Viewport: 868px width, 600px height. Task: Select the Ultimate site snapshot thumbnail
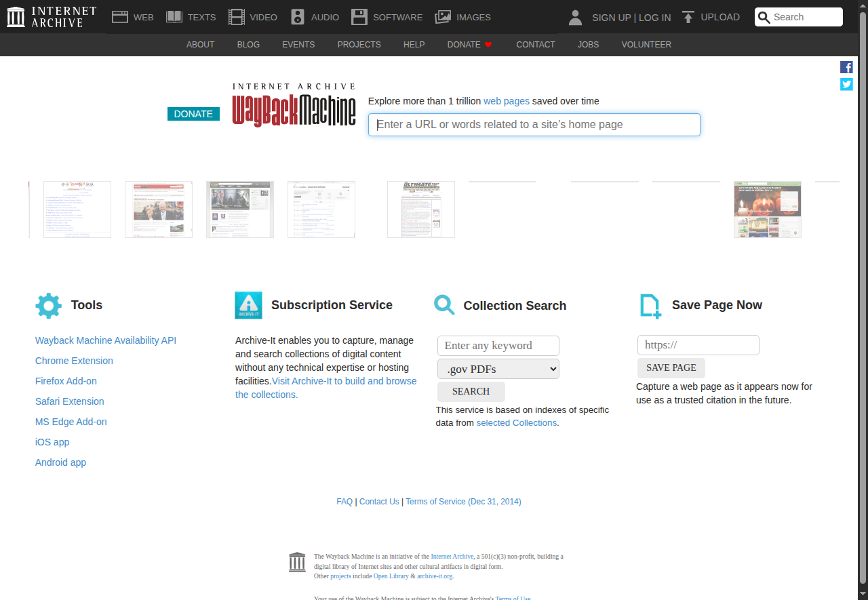(x=420, y=209)
